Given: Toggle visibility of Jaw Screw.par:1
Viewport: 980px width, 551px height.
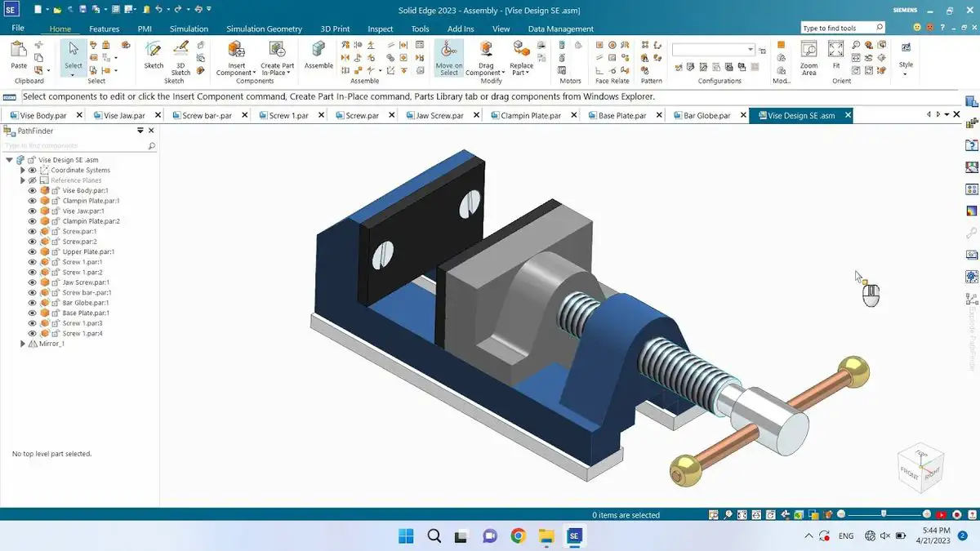Looking at the screenshot, I should point(33,282).
